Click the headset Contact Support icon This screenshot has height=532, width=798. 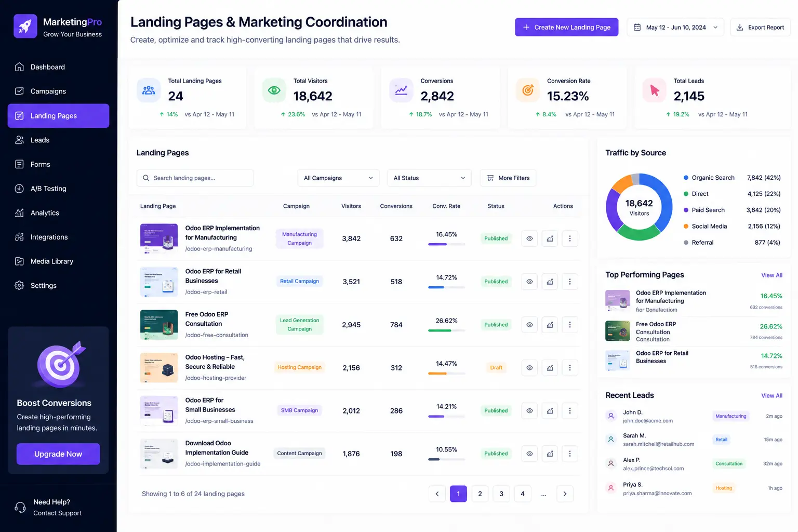pos(20,507)
